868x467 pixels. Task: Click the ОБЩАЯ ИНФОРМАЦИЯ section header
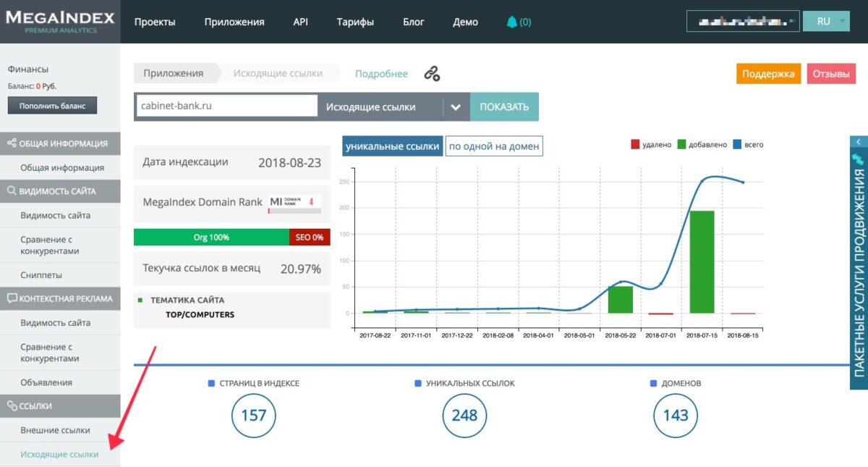click(x=60, y=143)
